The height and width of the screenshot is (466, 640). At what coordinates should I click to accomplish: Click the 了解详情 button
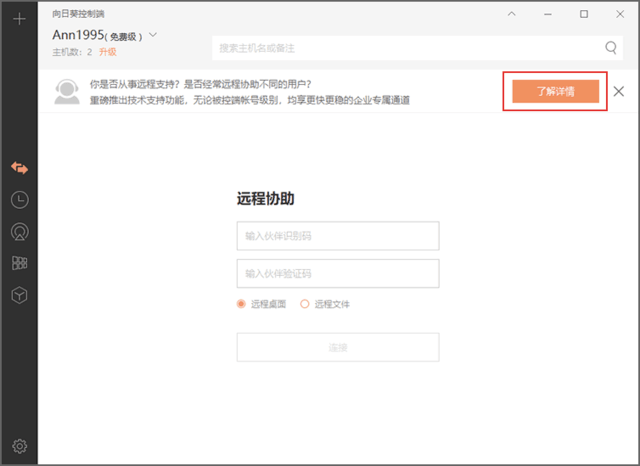pyautogui.click(x=555, y=91)
